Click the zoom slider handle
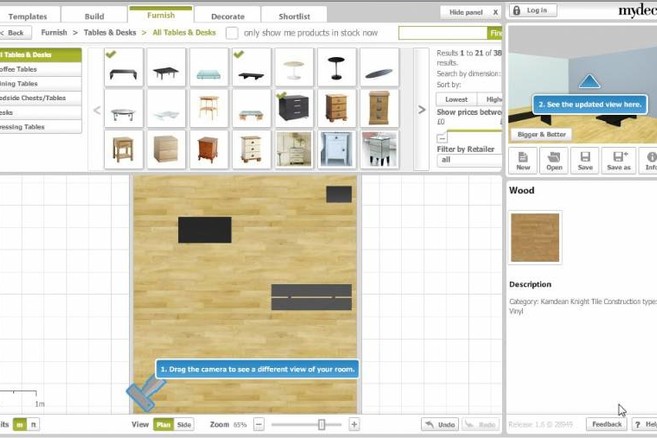The width and height of the screenshot is (657, 438). click(x=322, y=425)
